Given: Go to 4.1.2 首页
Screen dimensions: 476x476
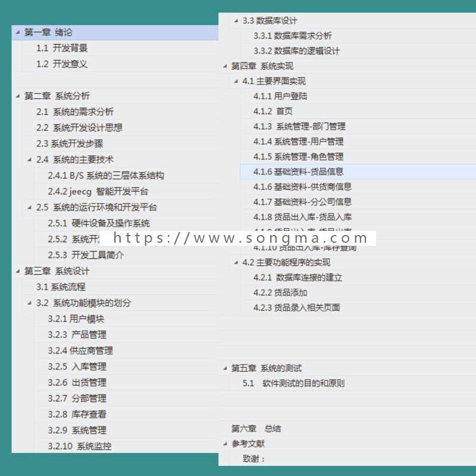Looking at the screenshot, I should pyautogui.click(x=273, y=111).
